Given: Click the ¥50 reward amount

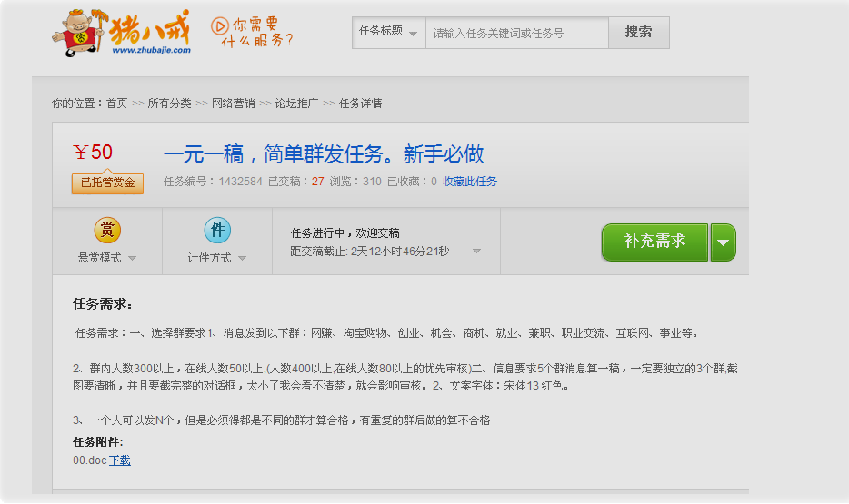Looking at the screenshot, I should (93, 153).
